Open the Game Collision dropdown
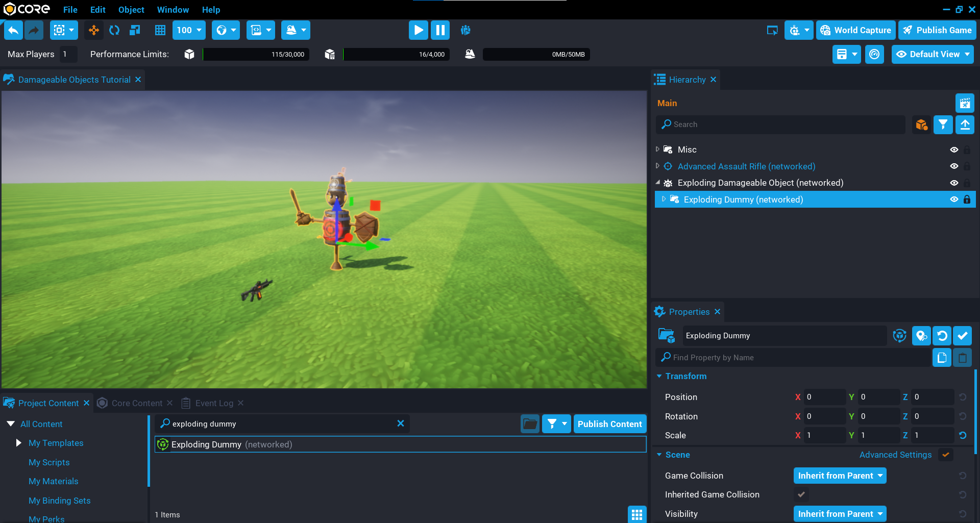The image size is (980, 523). pos(840,476)
